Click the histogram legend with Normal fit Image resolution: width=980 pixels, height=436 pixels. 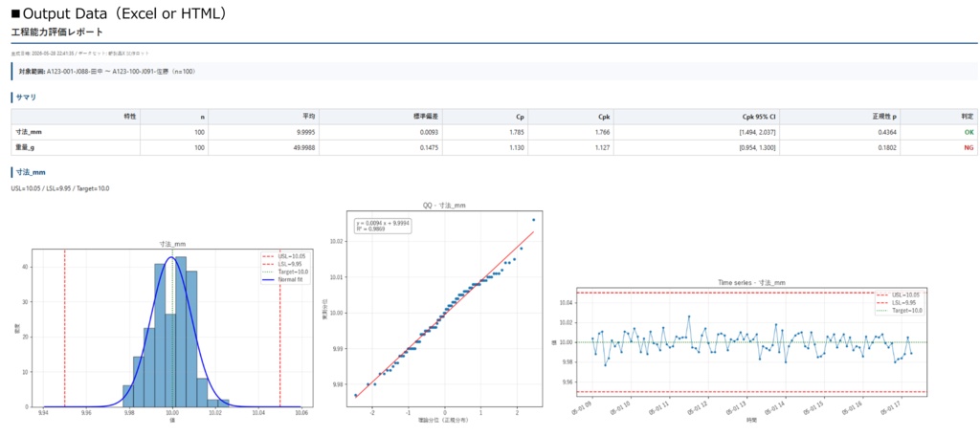(x=285, y=268)
